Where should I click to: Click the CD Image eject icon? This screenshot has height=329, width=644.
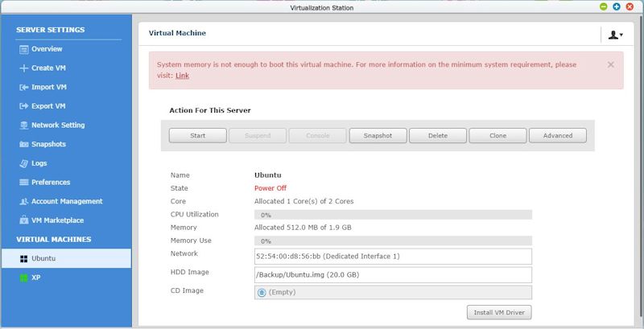(x=262, y=293)
